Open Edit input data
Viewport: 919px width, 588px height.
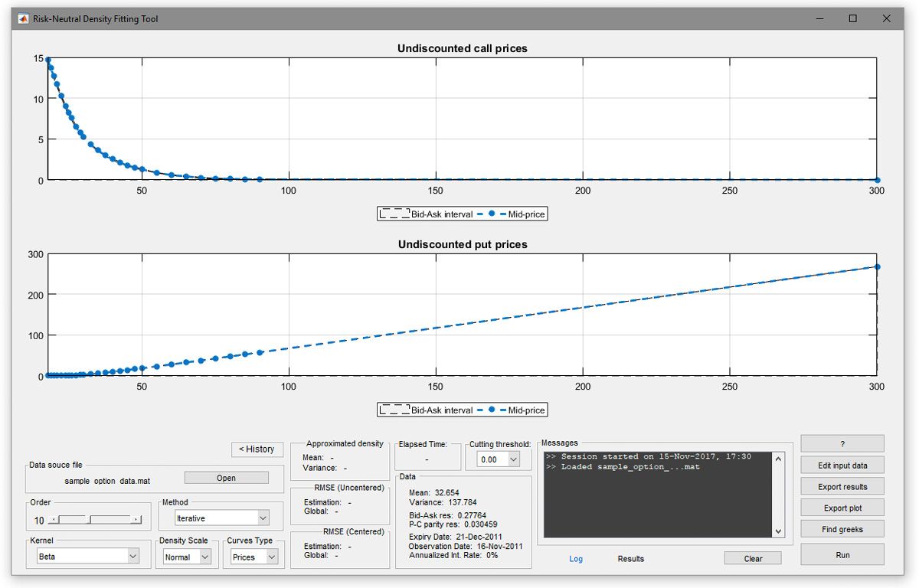pyautogui.click(x=842, y=464)
